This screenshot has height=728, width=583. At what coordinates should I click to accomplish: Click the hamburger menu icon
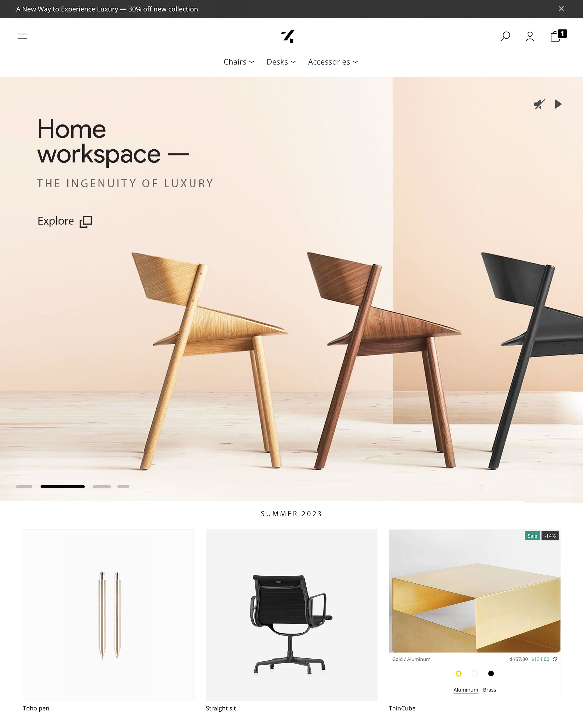[x=23, y=36]
